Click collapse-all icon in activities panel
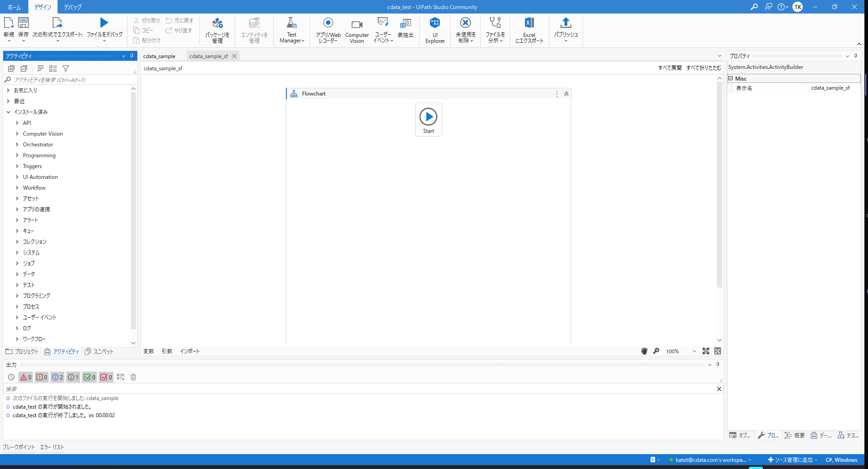 click(24, 68)
